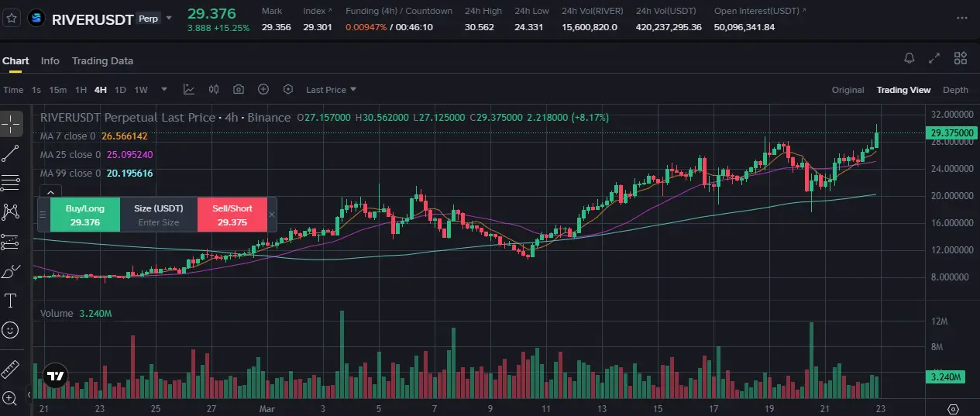
Task: Open the Index price link
Action: (318, 11)
